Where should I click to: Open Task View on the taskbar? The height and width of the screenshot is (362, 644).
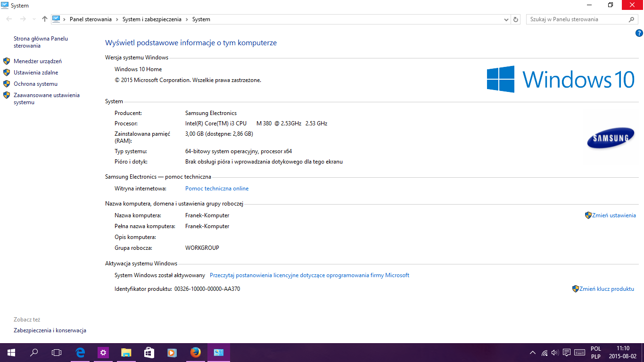click(57, 353)
